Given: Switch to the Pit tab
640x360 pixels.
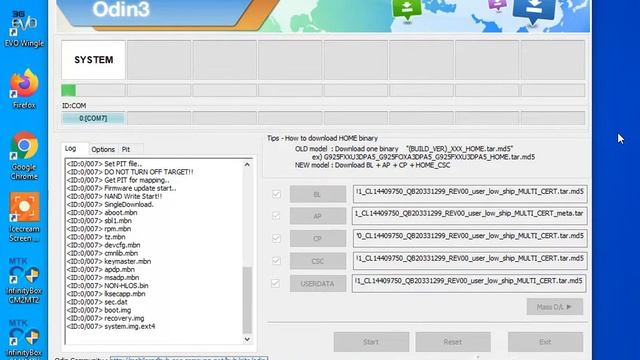Looking at the screenshot, I should (126, 149).
